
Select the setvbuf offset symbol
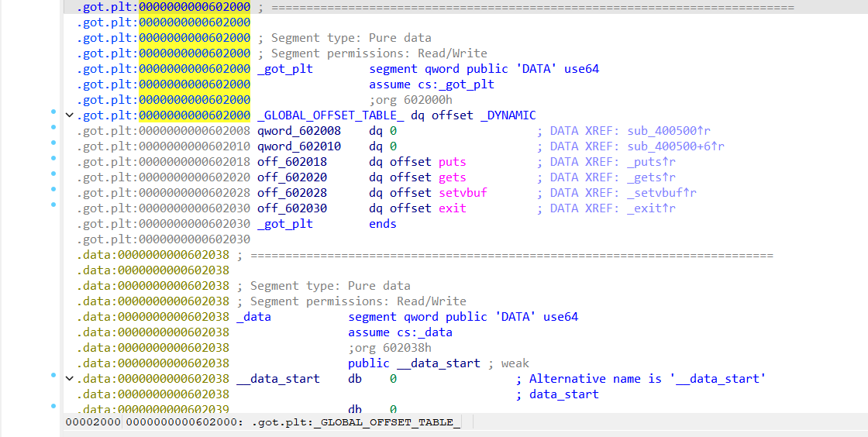click(x=463, y=193)
